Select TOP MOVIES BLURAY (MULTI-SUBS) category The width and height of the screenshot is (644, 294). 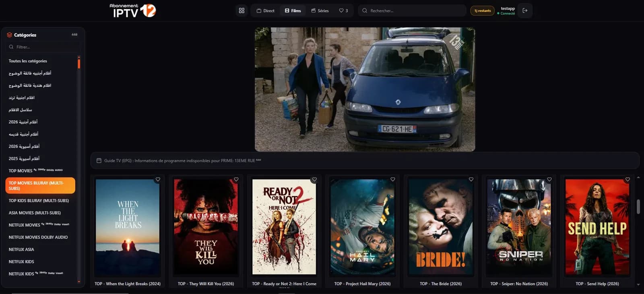coord(40,186)
